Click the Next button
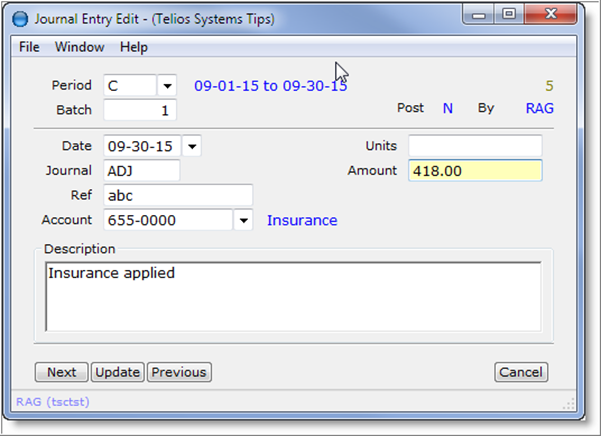This screenshot has height=436, width=601. [61, 372]
